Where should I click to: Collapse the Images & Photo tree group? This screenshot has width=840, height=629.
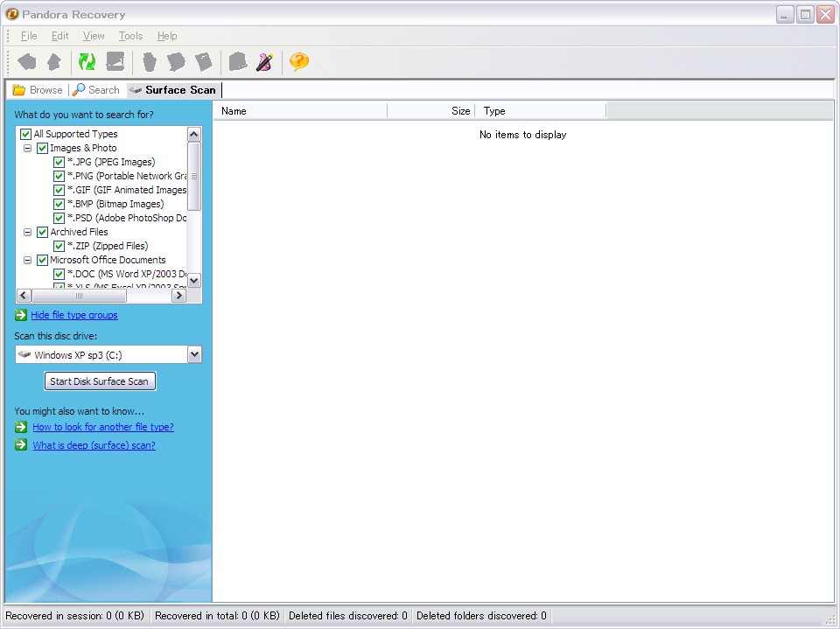point(27,148)
